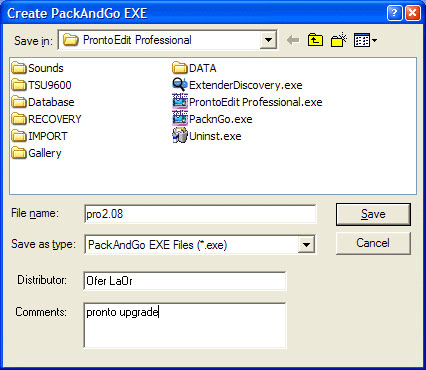Select the IMPORT folder icon
The height and width of the screenshot is (370, 426).
(19, 136)
